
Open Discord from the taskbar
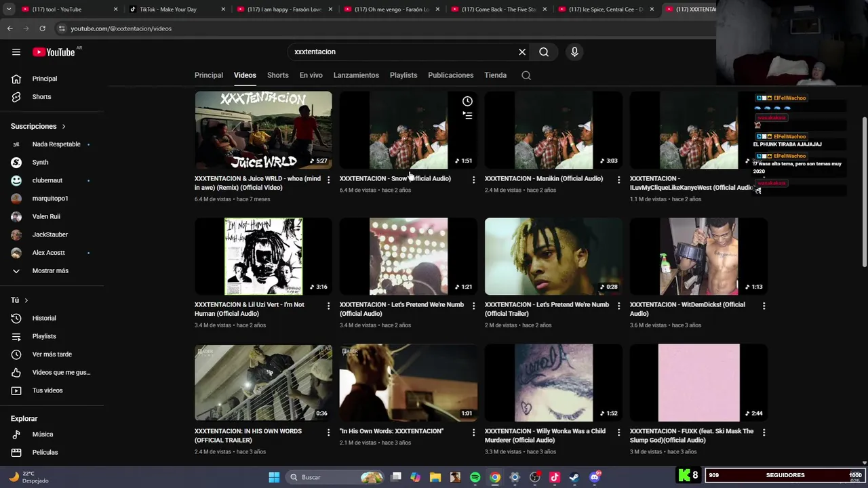point(595,477)
